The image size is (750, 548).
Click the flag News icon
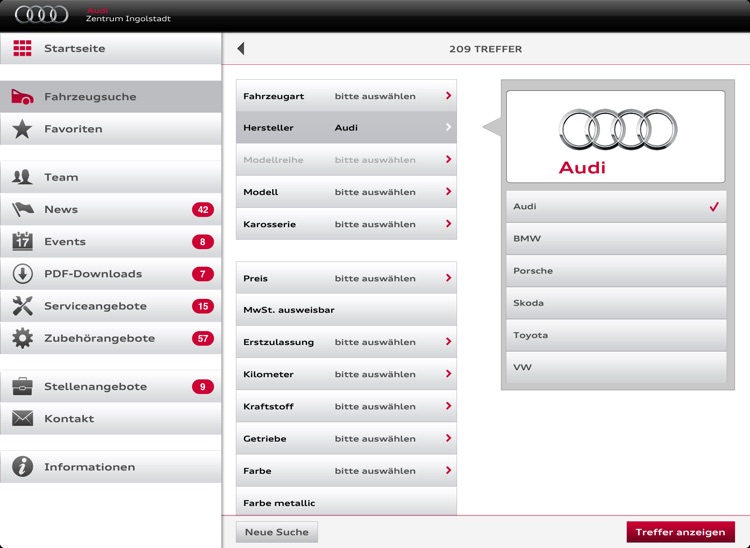(x=22, y=209)
